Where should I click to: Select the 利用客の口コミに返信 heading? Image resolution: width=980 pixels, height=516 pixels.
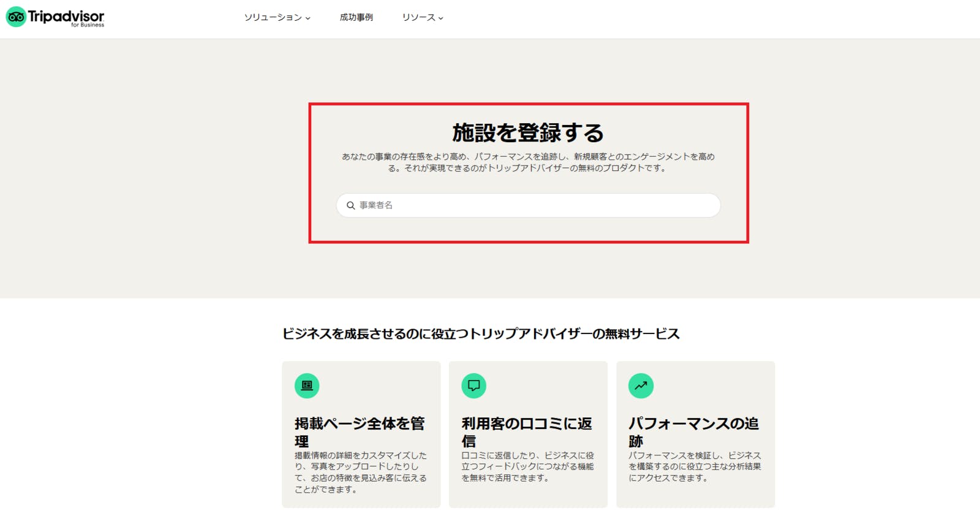pos(527,432)
